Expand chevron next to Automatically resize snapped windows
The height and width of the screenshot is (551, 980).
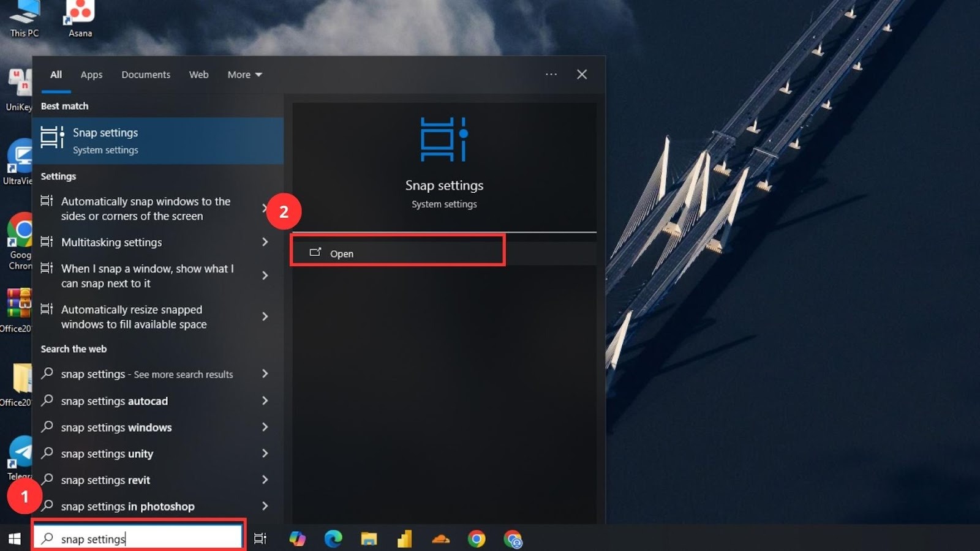coord(265,317)
